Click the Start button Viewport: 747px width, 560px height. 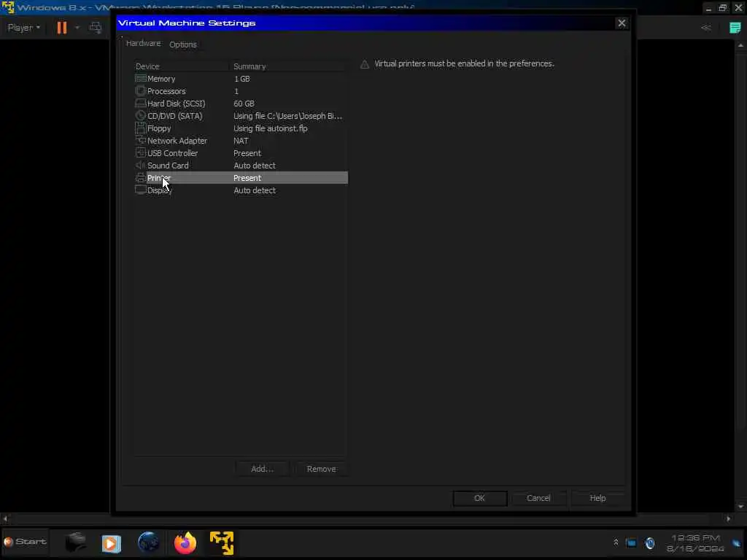pyautogui.click(x=26, y=542)
